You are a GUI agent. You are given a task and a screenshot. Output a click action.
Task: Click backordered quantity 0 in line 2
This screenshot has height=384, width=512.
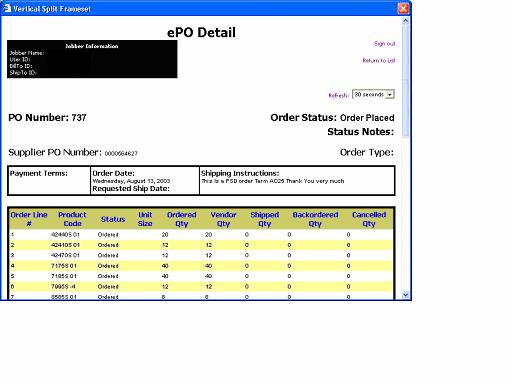[x=289, y=245]
